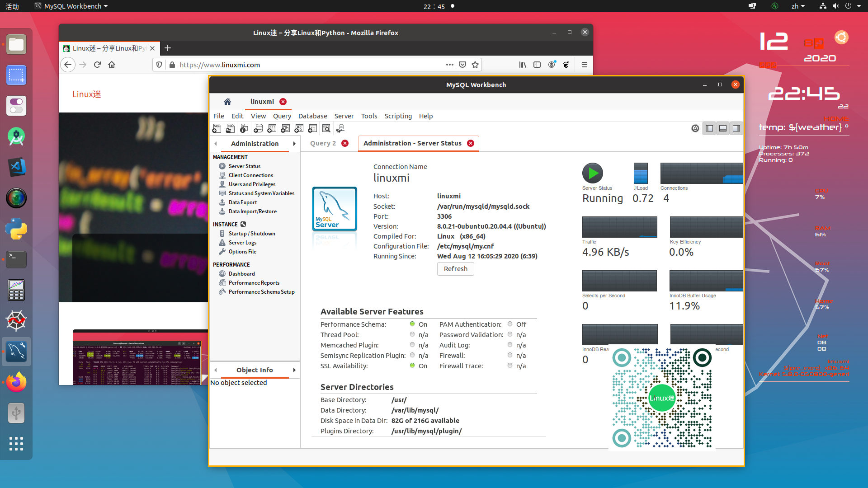Bookmark page with Firefox star icon
868x488 pixels.
coord(475,65)
